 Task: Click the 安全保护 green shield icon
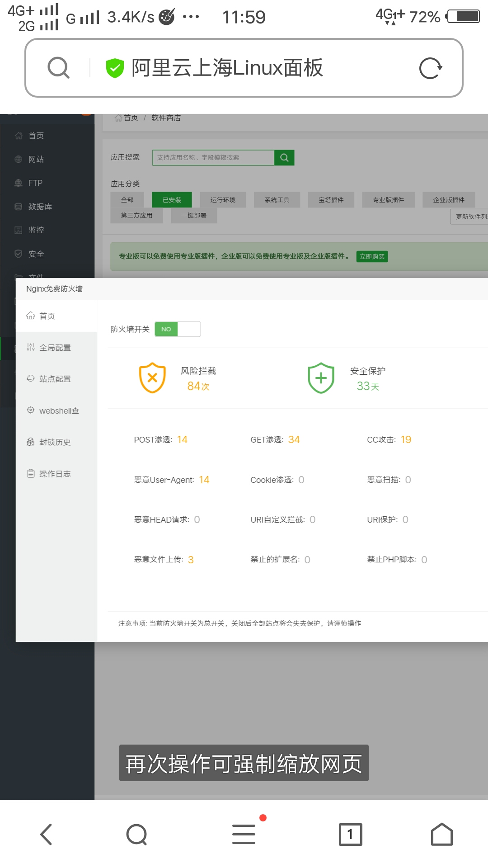(x=321, y=378)
